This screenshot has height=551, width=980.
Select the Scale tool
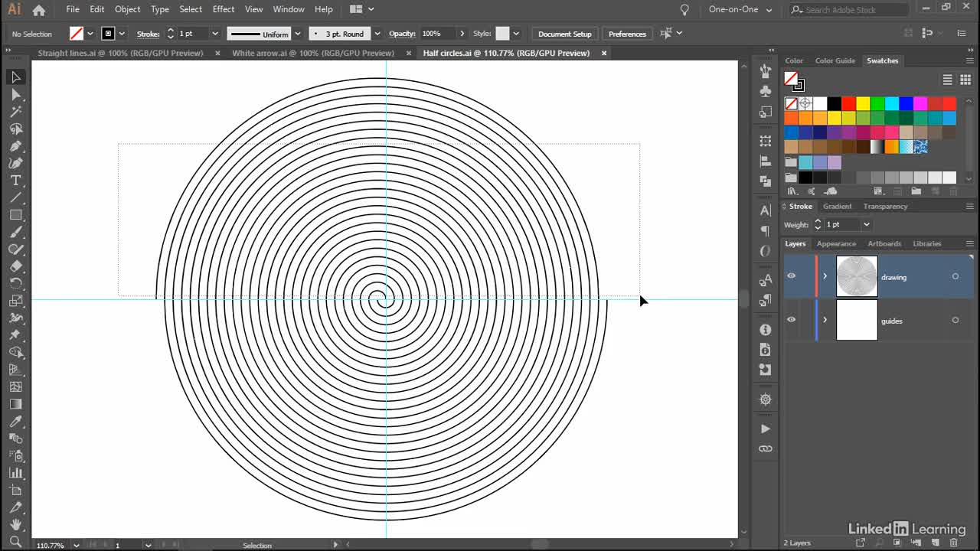[15, 301]
